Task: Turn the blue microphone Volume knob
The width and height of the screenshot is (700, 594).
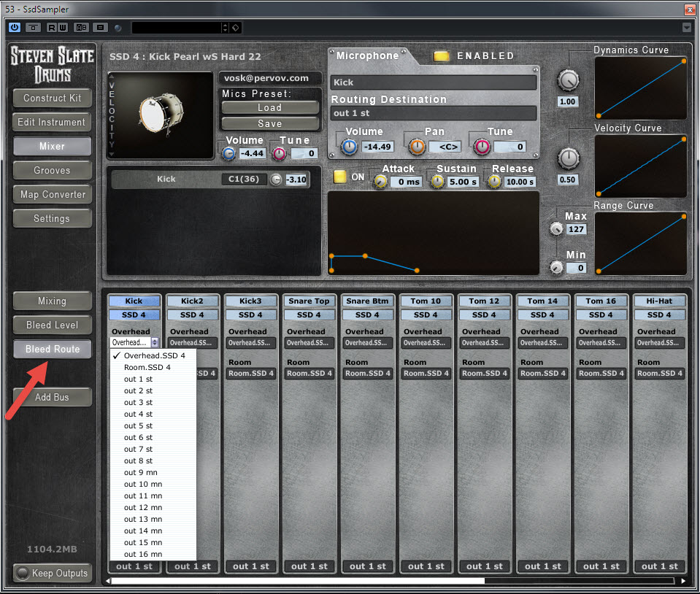Action: 349,147
